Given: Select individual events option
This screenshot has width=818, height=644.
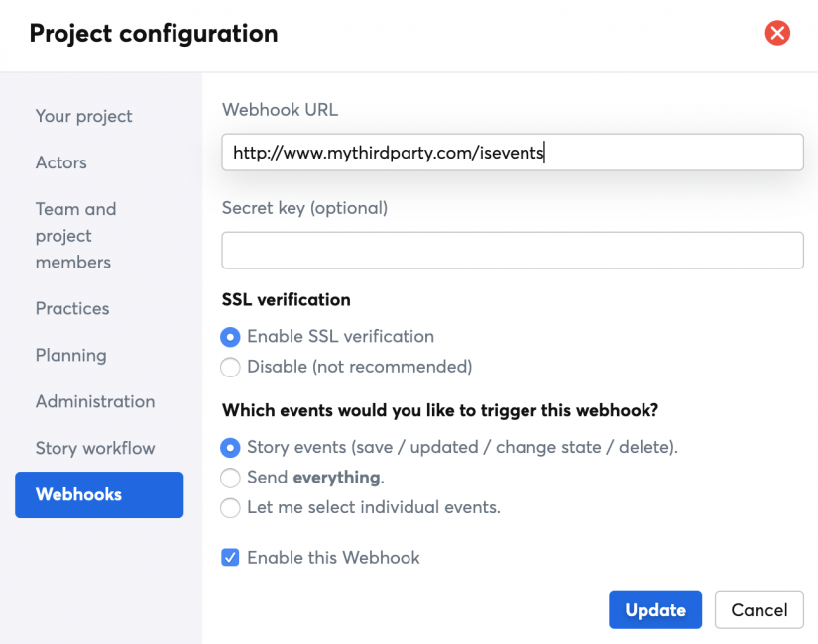Looking at the screenshot, I should tap(230, 507).
